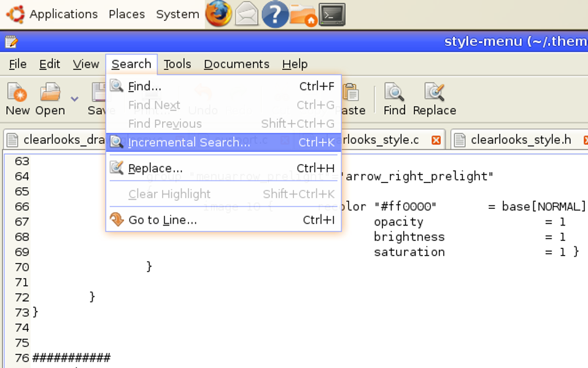Switch to the clearlooks_style.h tab
588x368 pixels.
(520, 140)
